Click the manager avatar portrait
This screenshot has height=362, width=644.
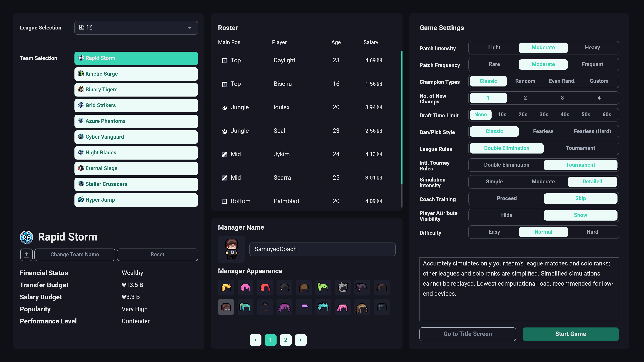click(231, 249)
